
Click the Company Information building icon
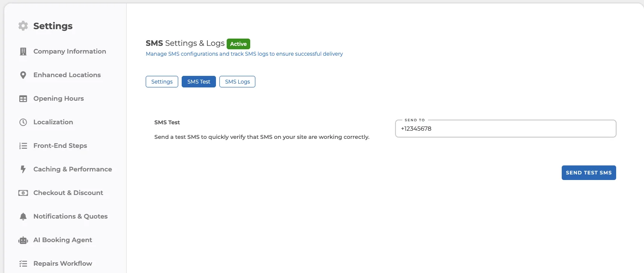pyautogui.click(x=23, y=51)
